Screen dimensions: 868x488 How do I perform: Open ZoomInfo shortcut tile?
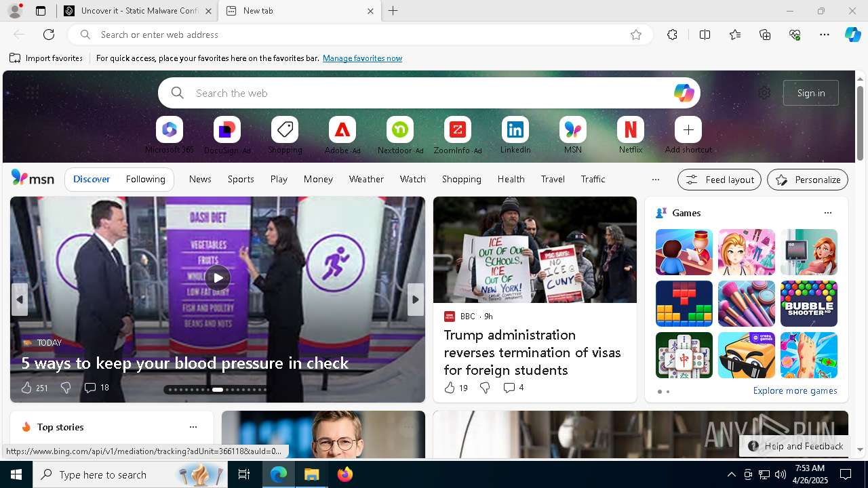[458, 129]
